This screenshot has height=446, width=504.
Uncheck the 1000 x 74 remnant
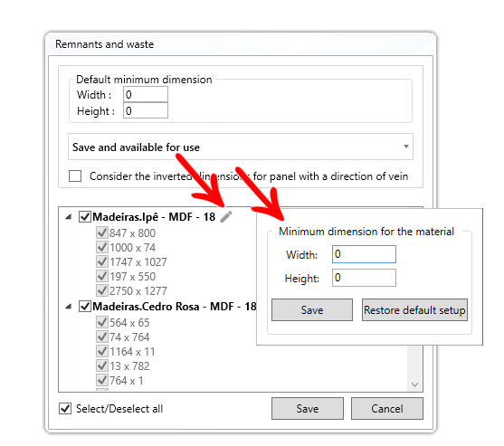coord(102,247)
